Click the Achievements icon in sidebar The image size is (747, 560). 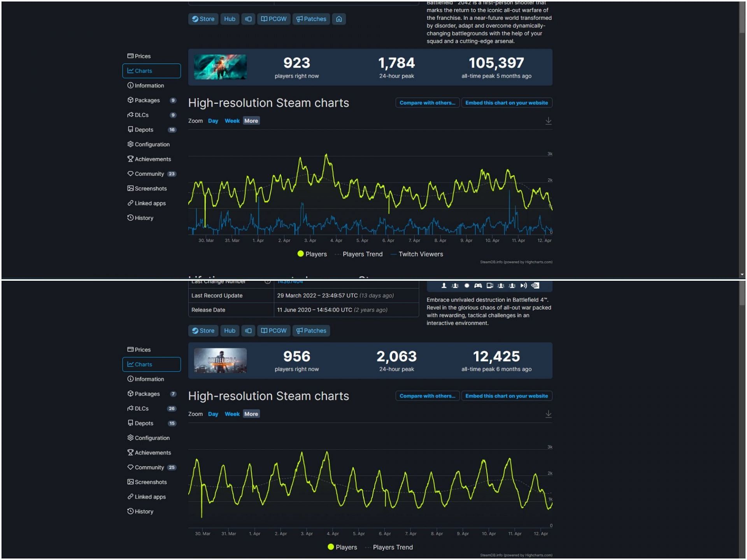point(130,159)
